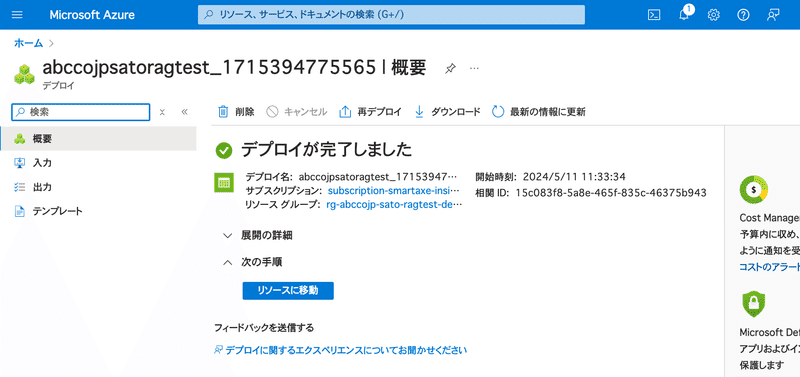Select 出力 in the sidebar
Viewport: 800px width, 377px height.
(x=98, y=187)
